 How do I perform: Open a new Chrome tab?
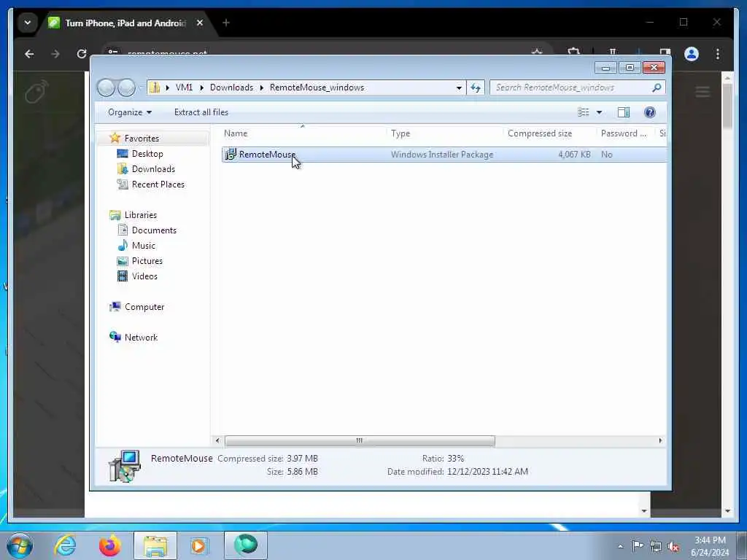226,23
